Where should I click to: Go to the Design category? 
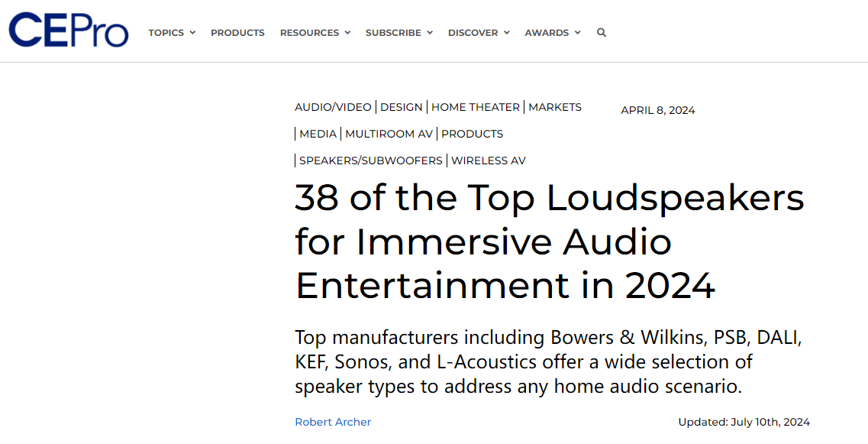[x=402, y=107]
